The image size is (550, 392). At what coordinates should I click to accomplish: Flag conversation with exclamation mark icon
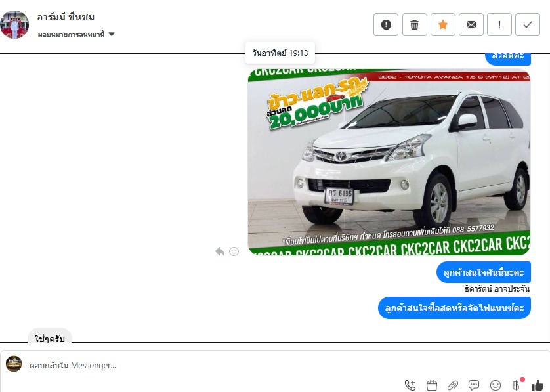499,24
